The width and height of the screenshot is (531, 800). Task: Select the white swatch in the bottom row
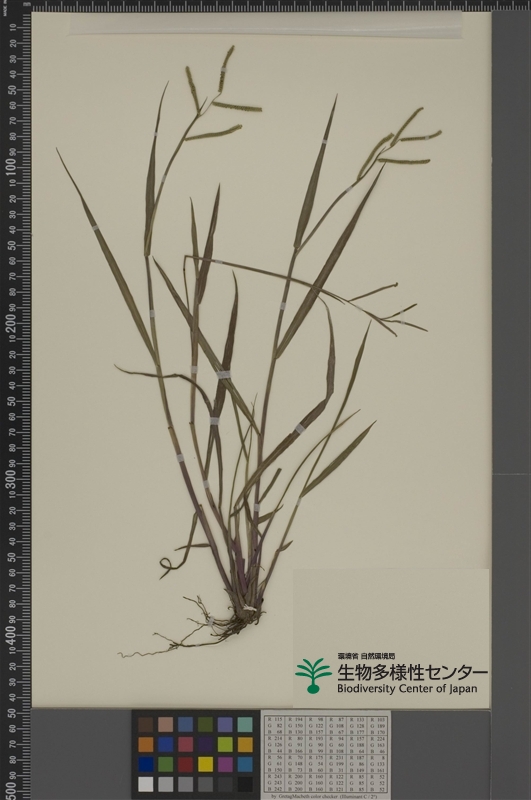145,784
